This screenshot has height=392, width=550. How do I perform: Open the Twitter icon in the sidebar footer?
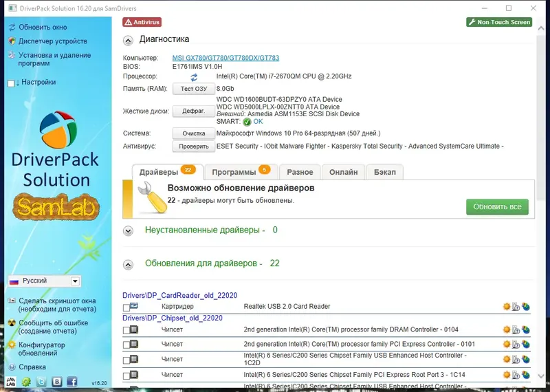(41, 382)
